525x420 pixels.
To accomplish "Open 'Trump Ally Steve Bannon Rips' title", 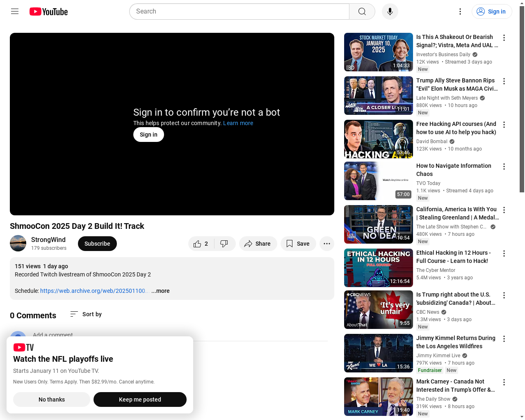I will tap(457, 84).
